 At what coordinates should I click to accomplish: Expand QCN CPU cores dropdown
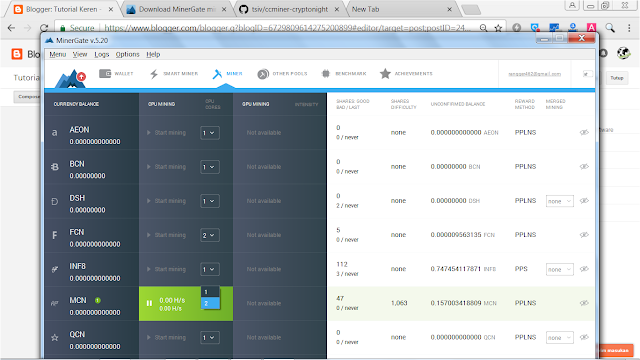(210, 338)
